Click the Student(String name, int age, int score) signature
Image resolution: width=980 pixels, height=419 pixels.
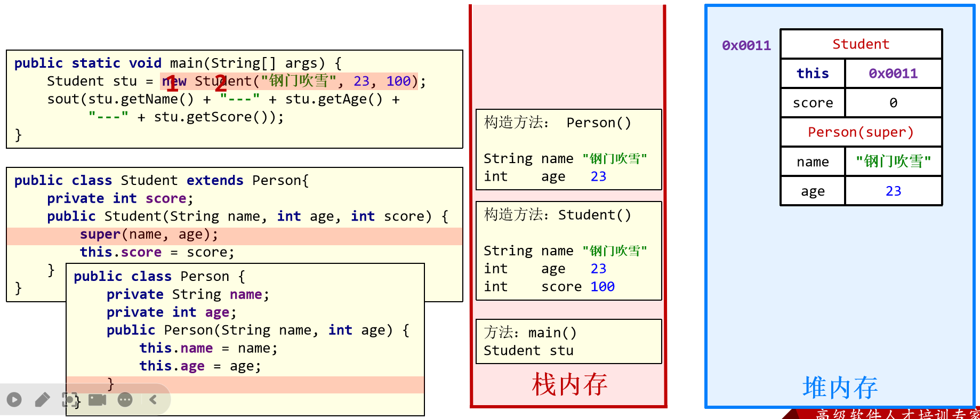247,216
